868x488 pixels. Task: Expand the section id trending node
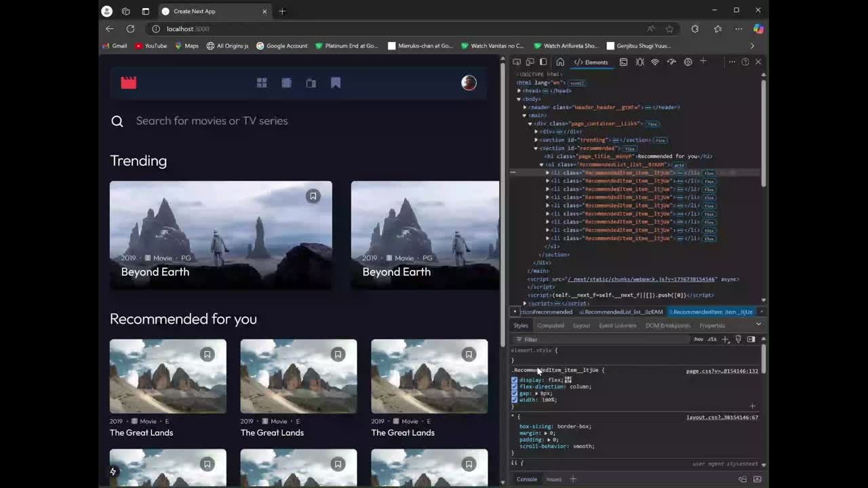tap(536, 140)
